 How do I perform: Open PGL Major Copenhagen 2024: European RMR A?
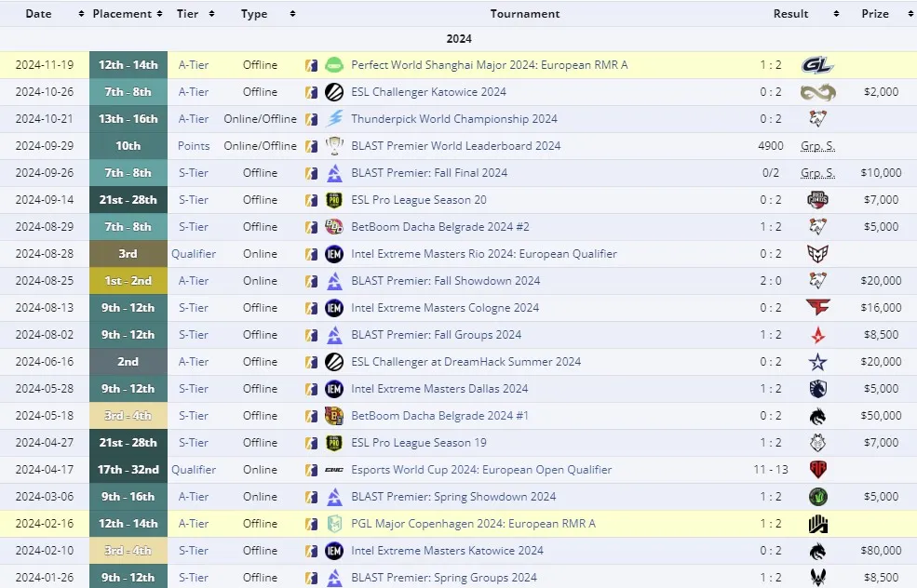point(473,523)
